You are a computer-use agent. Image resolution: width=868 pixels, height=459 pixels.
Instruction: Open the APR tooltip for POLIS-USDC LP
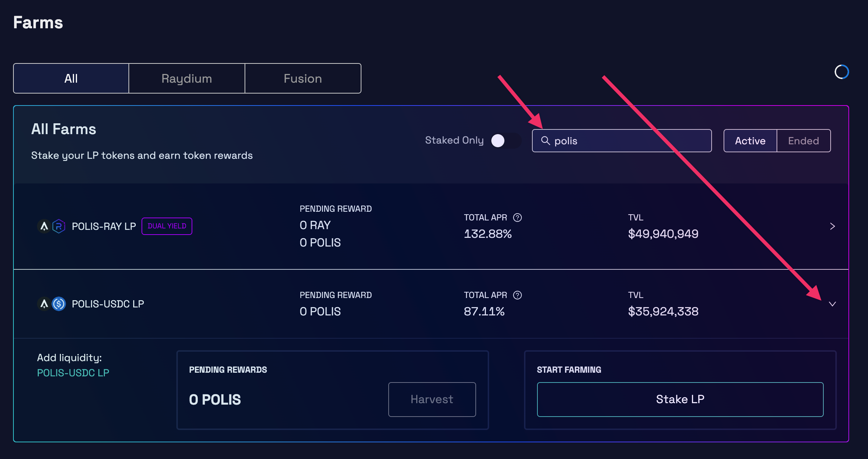click(x=517, y=295)
